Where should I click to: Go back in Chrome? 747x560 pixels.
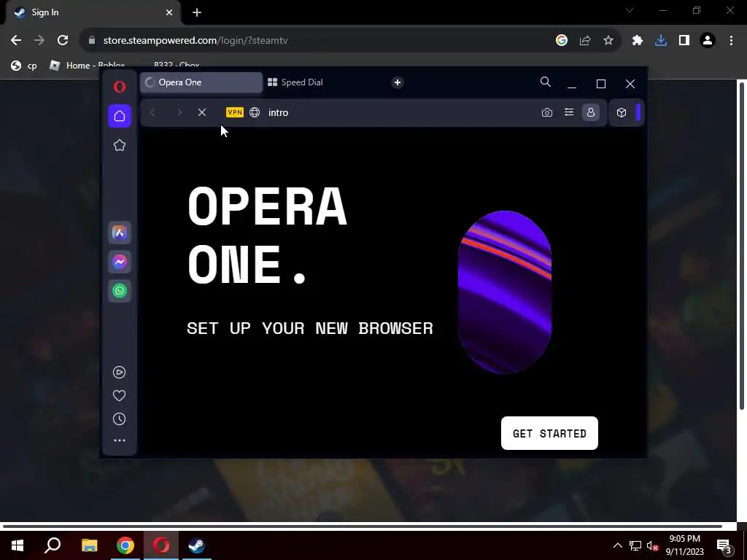click(x=16, y=41)
